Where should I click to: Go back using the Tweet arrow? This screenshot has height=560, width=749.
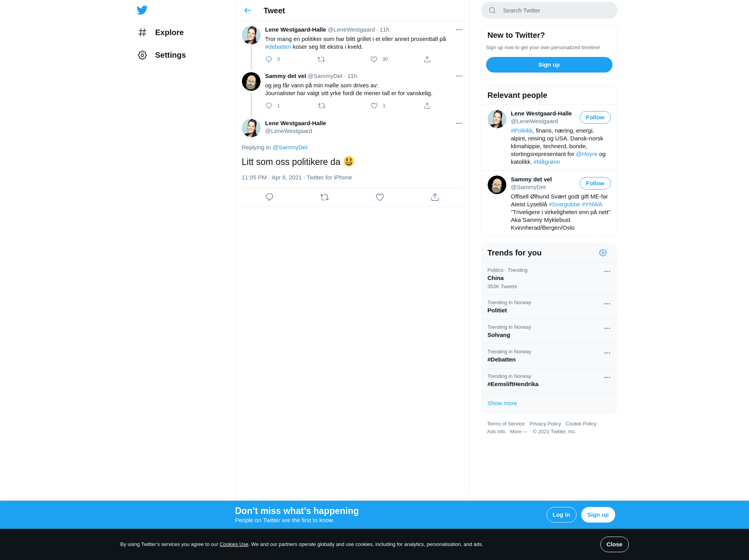[x=247, y=11]
